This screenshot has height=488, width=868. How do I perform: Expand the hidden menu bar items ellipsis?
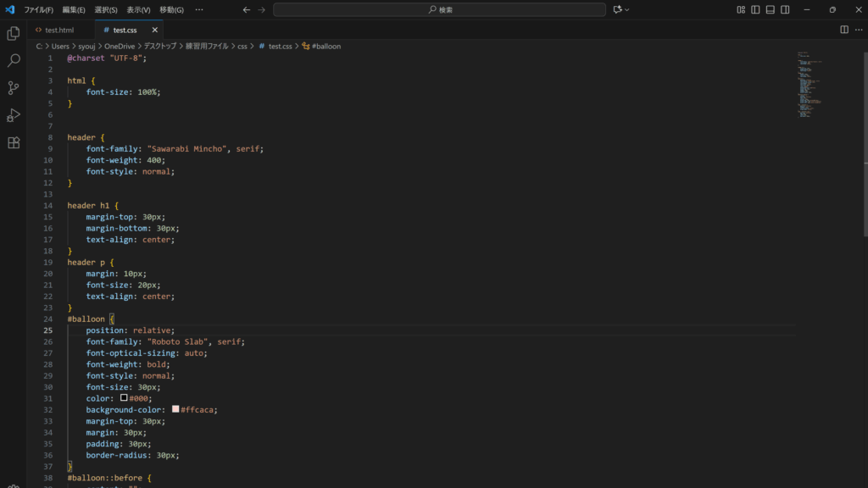click(x=199, y=10)
